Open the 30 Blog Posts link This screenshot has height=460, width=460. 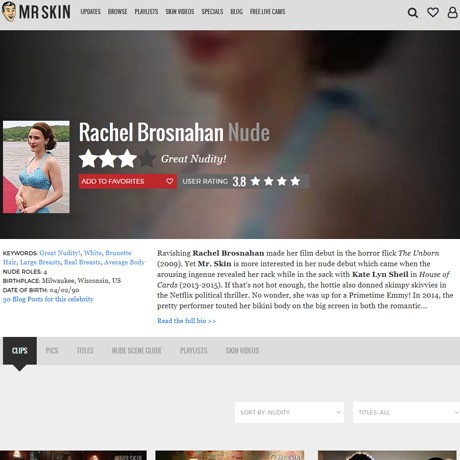pyautogui.click(x=48, y=299)
